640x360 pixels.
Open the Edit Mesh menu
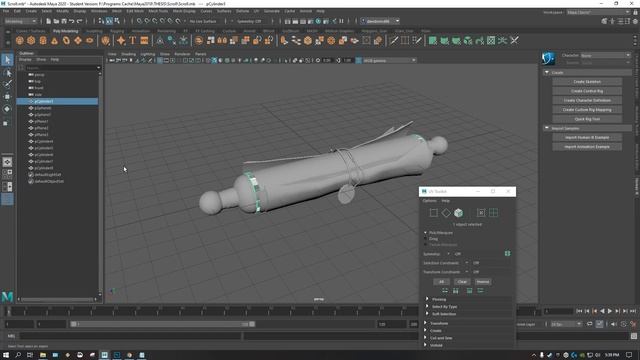pyautogui.click(x=135, y=11)
